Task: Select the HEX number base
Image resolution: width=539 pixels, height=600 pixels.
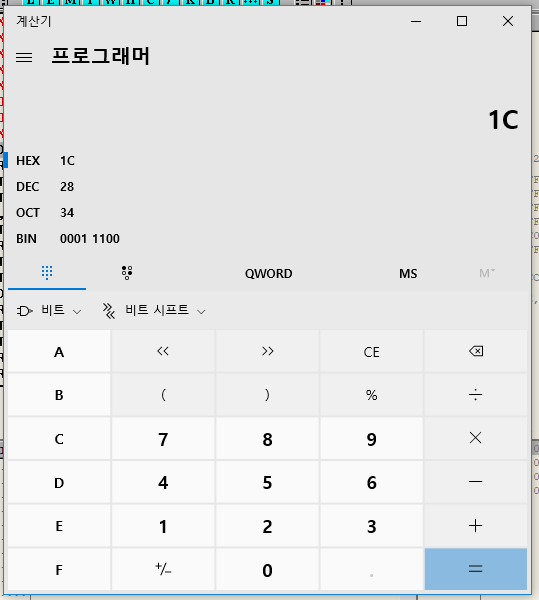Action: coord(268,161)
